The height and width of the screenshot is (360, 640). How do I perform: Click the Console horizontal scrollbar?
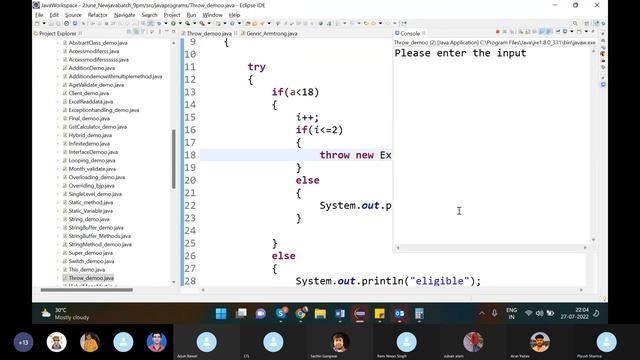(x=491, y=247)
